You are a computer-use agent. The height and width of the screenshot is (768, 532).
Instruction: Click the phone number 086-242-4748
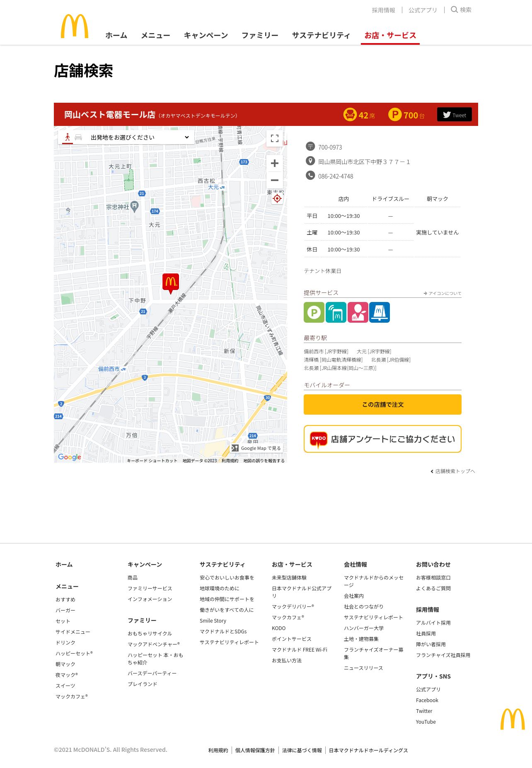336,176
